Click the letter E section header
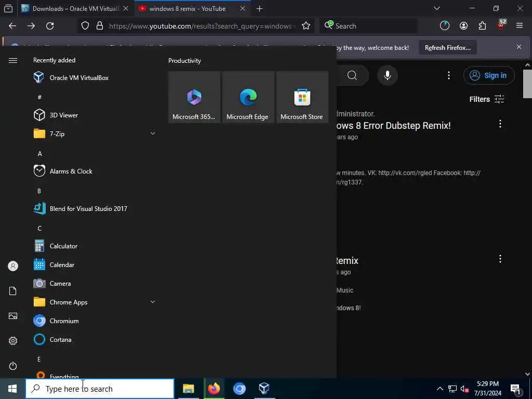The height and width of the screenshot is (399, 532). click(x=39, y=359)
